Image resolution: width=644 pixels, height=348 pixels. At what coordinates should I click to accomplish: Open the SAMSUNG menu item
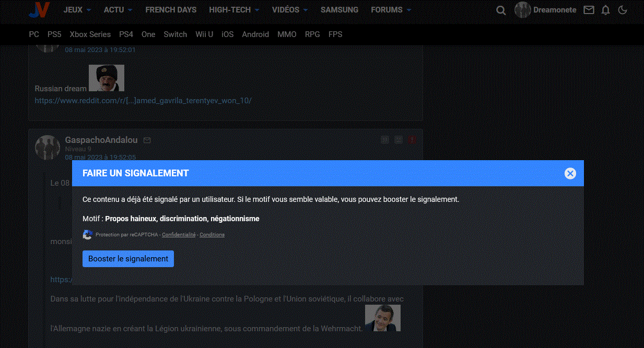(x=339, y=10)
